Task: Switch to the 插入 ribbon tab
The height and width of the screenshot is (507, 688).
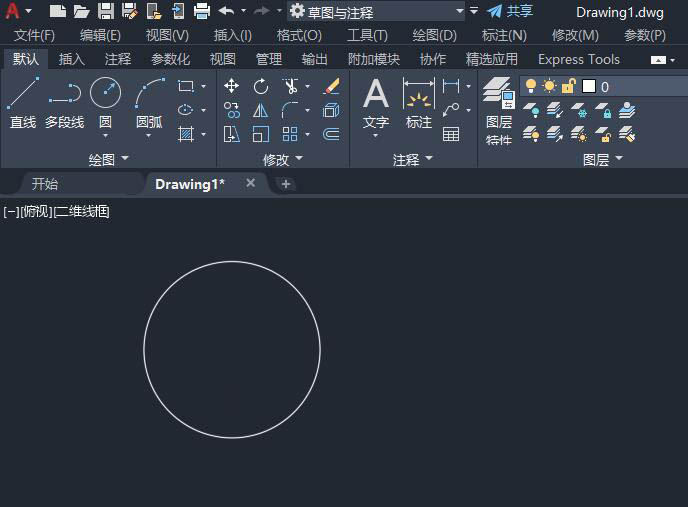Action: tap(72, 59)
